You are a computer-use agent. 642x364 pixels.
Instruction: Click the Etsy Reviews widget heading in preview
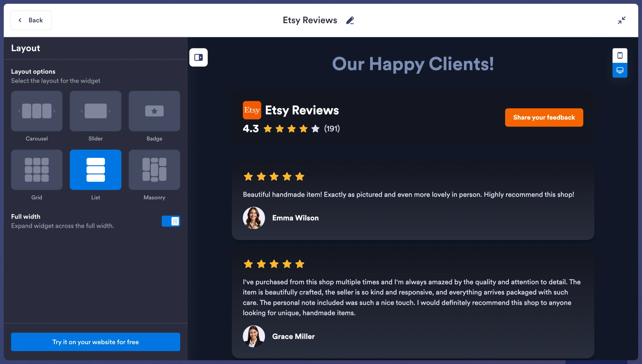(x=302, y=110)
